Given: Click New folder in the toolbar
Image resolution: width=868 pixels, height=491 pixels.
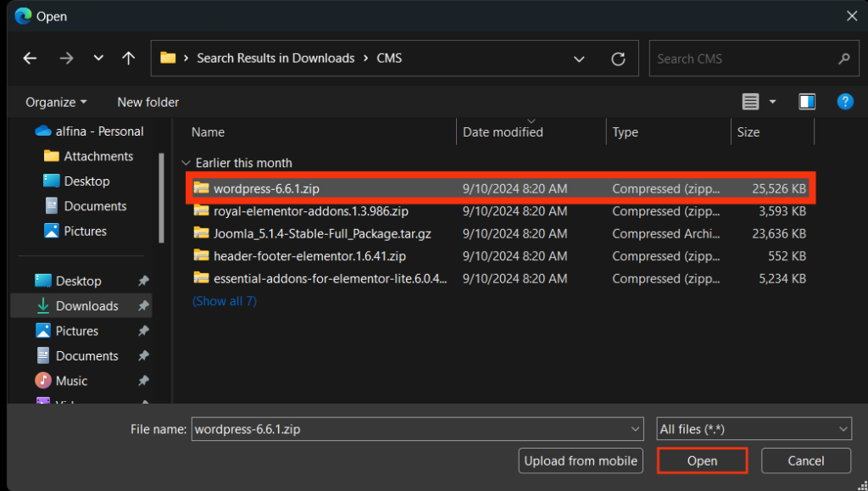Looking at the screenshot, I should coord(148,102).
